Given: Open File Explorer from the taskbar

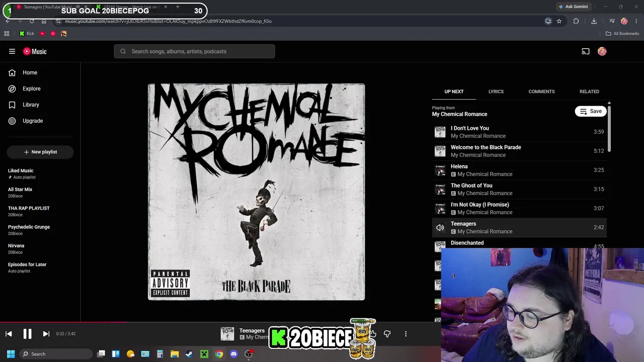Looking at the screenshot, I should (175, 354).
